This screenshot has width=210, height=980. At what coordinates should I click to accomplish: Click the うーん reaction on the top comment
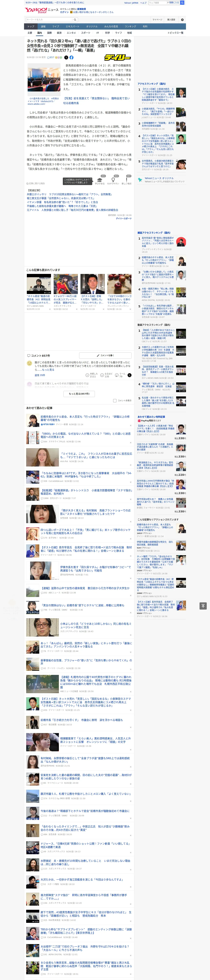click(117, 375)
